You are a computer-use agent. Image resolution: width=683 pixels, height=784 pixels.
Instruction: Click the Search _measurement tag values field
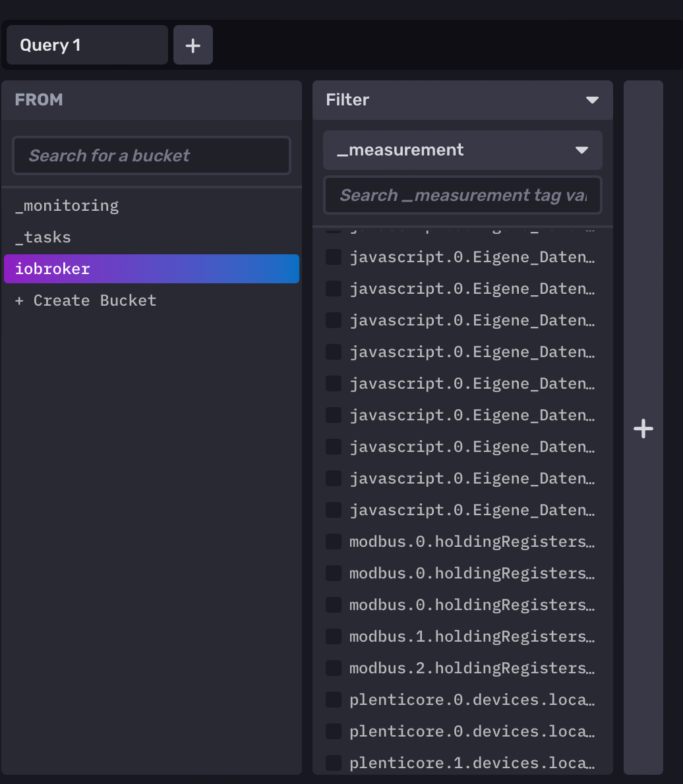[x=462, y=195]
